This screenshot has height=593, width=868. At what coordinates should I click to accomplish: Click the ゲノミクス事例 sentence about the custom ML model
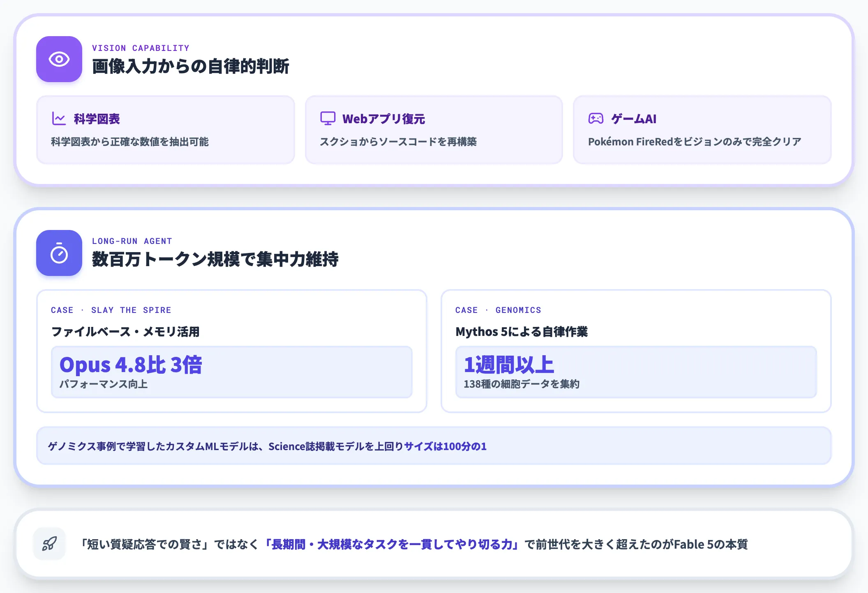coord(267,446)
